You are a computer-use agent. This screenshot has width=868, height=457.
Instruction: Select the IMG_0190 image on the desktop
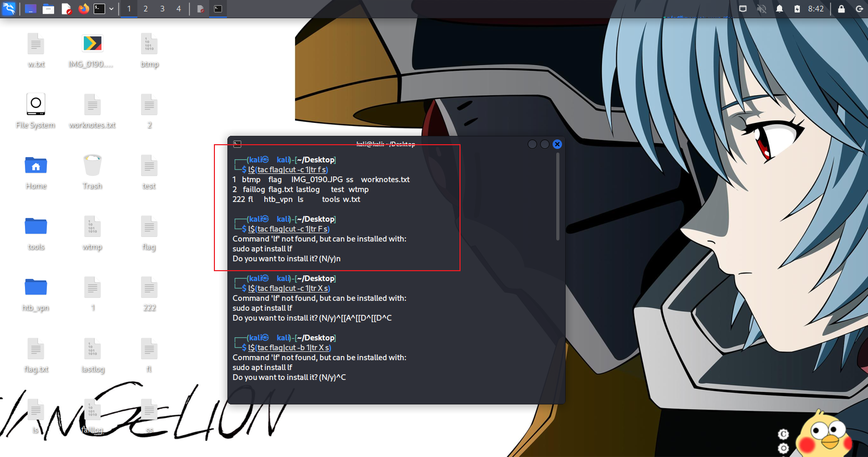[x=92, y=50]
